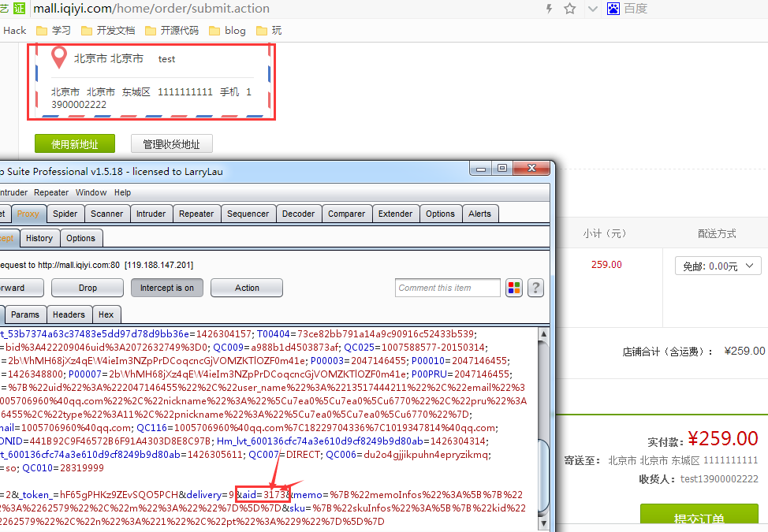Screen dimensions: 768x532
Task: Click the Burp window minimize icon
Action: (x=481, y=169)
